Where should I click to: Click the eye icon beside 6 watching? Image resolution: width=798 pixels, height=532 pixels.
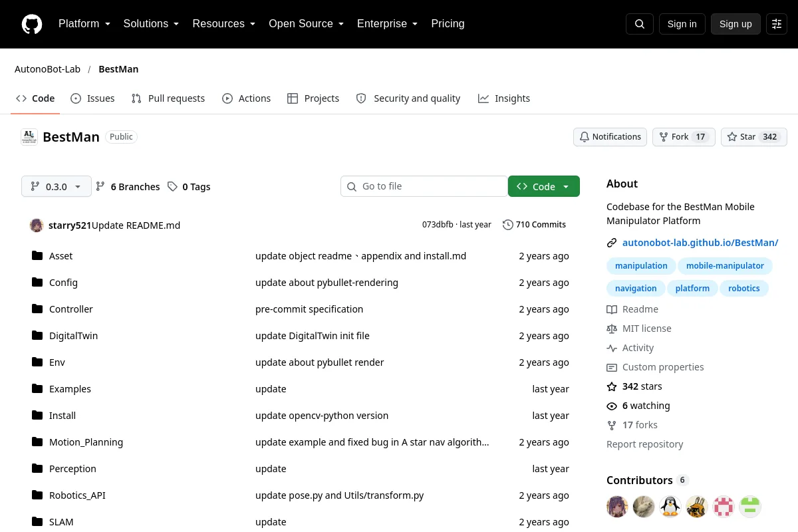[612, 406]
